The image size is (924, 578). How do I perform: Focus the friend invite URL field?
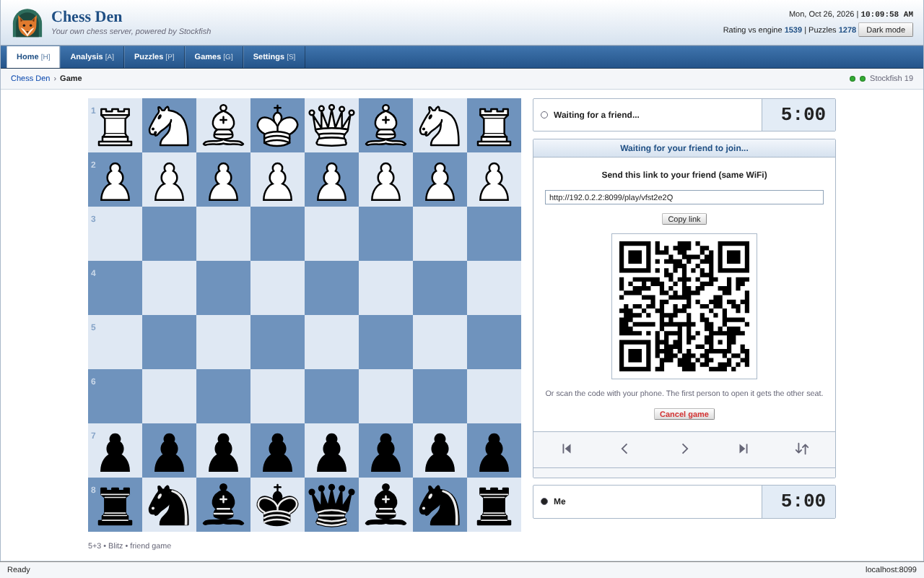click(x=684, y=197)
